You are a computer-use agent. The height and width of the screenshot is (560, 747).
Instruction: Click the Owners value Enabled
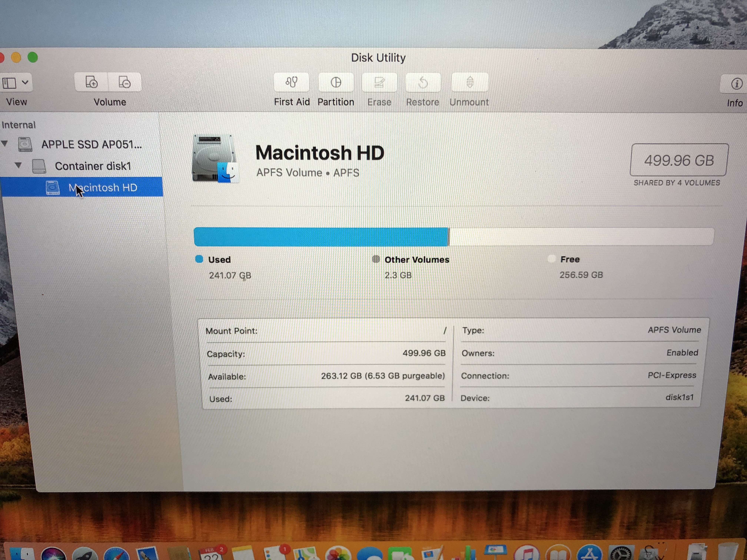682,352
